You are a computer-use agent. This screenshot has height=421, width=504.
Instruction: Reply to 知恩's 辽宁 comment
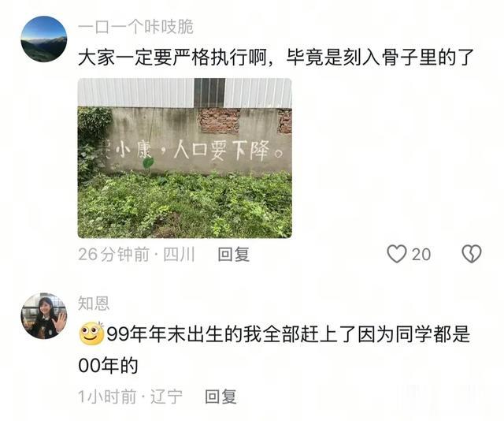point(221,397)
